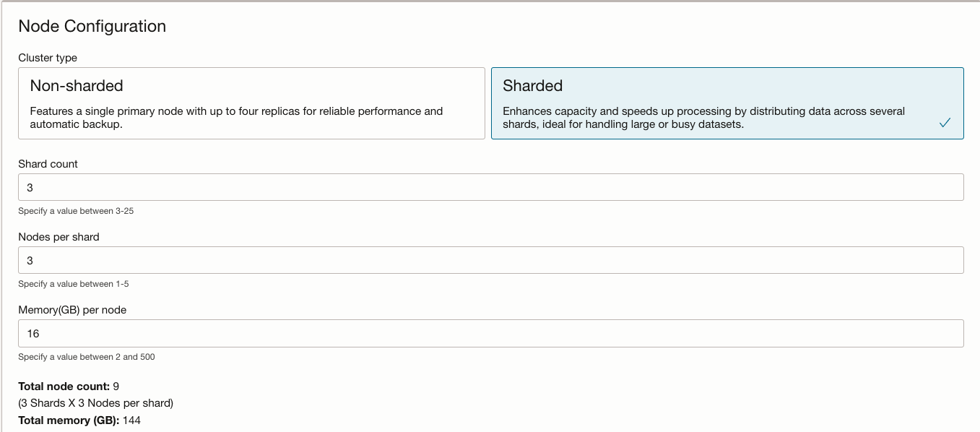Image resolution: width=980 pixels, height=432 pixels.
Task: Click the Non-sharded card description text
Action: pos(236,117)
